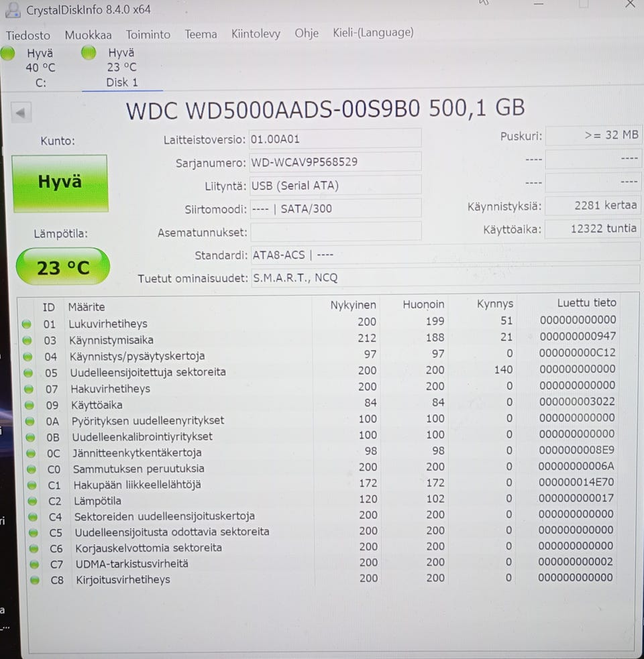Click status dot for Korjauskelvottomia sektoreita

click(34, 549)
